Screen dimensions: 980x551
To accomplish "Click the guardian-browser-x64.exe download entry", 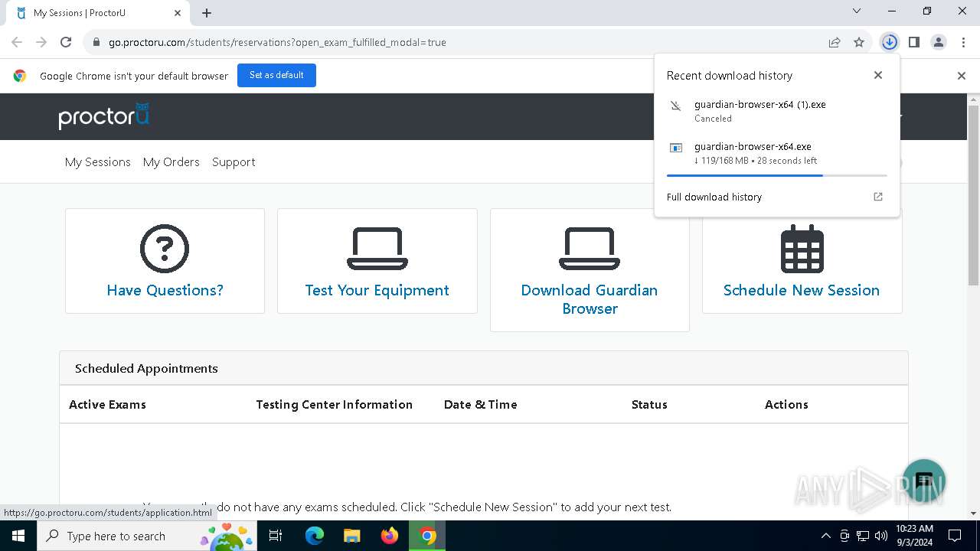I will click(x=777, y=153).
